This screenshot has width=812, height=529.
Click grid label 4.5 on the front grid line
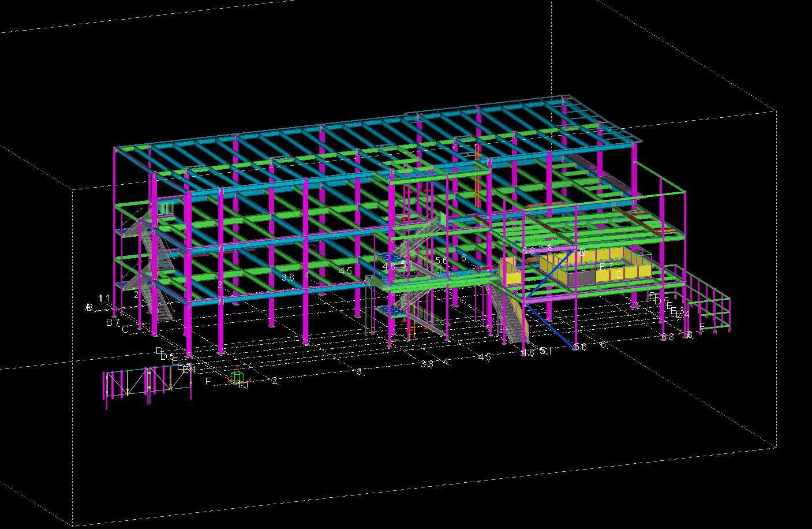pos(484,357)
